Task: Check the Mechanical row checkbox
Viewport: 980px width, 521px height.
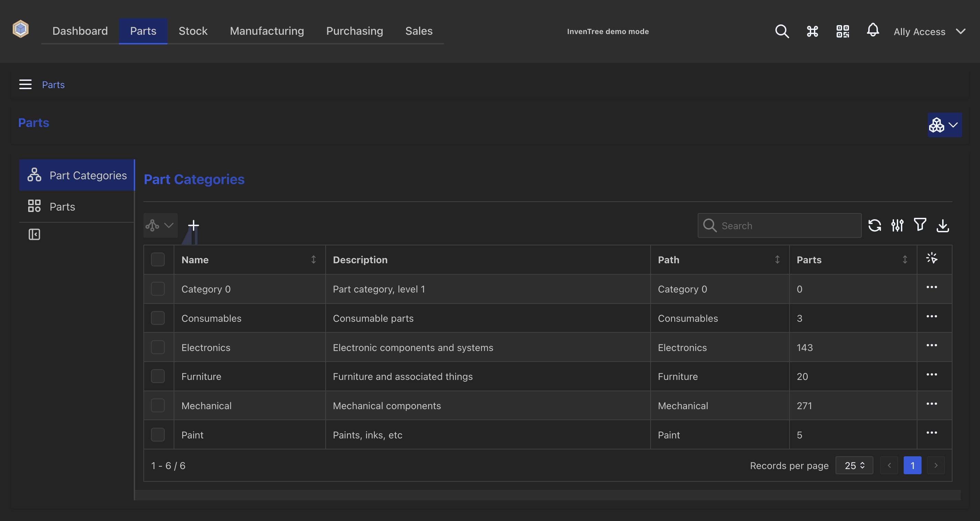Action: tap(158, 406)
